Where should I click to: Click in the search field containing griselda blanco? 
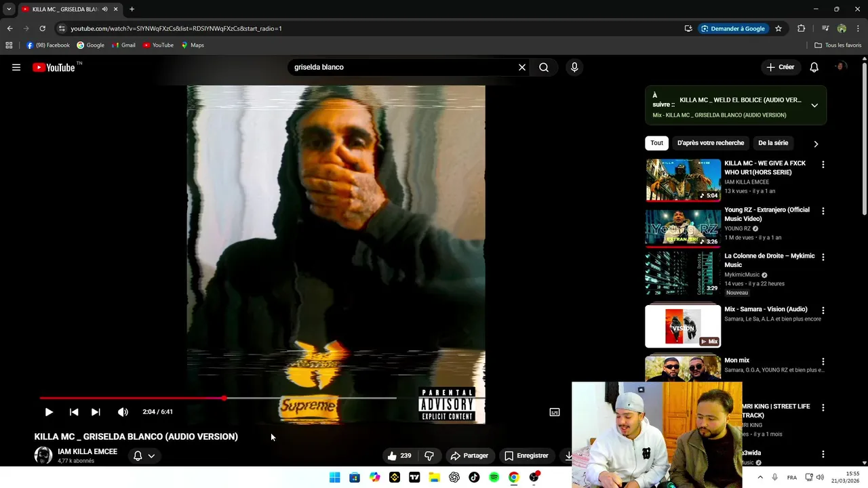pyautogui.click(x=403, y=67)
